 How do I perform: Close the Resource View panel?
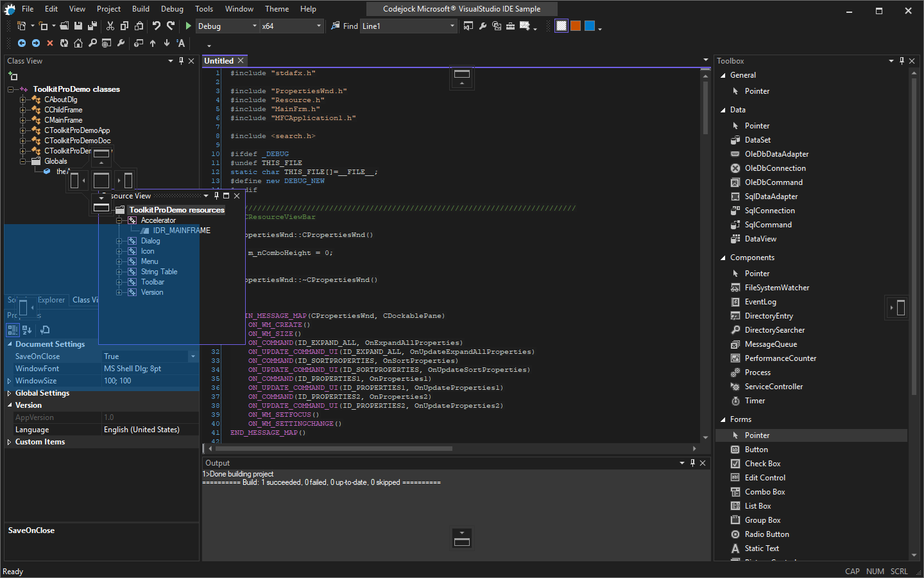click(x=237, y=195)
